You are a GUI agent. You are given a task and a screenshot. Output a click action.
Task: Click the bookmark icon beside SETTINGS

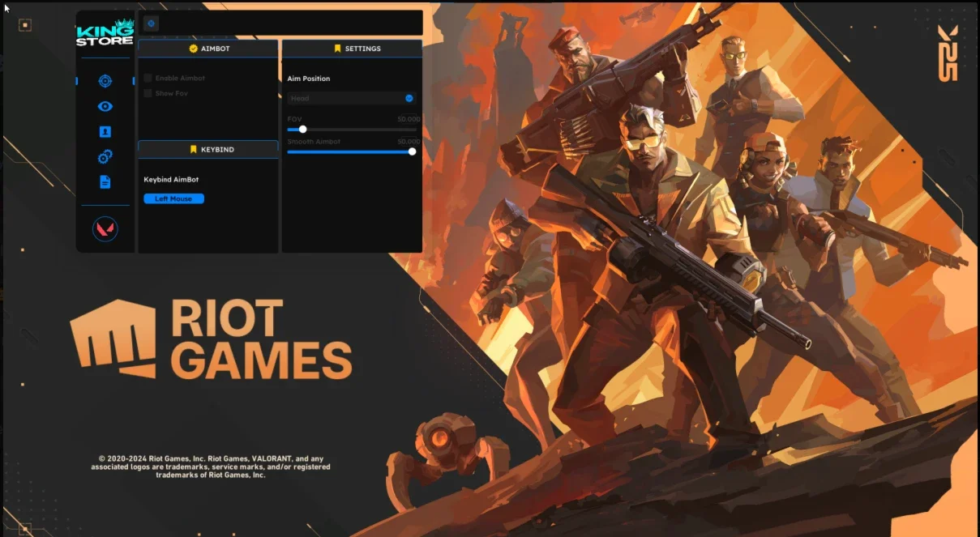337,49
